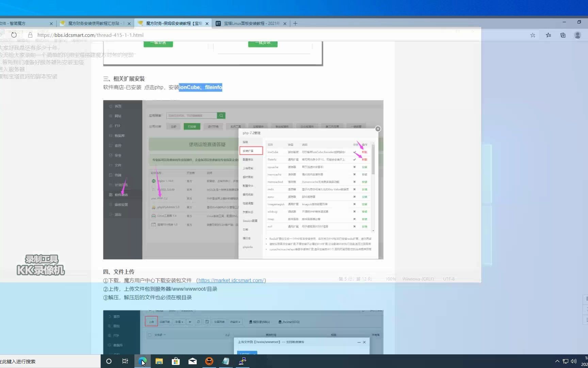Reload the page with the refresh icon
This screenshot has height=368, width=588.
click(14, 35)
